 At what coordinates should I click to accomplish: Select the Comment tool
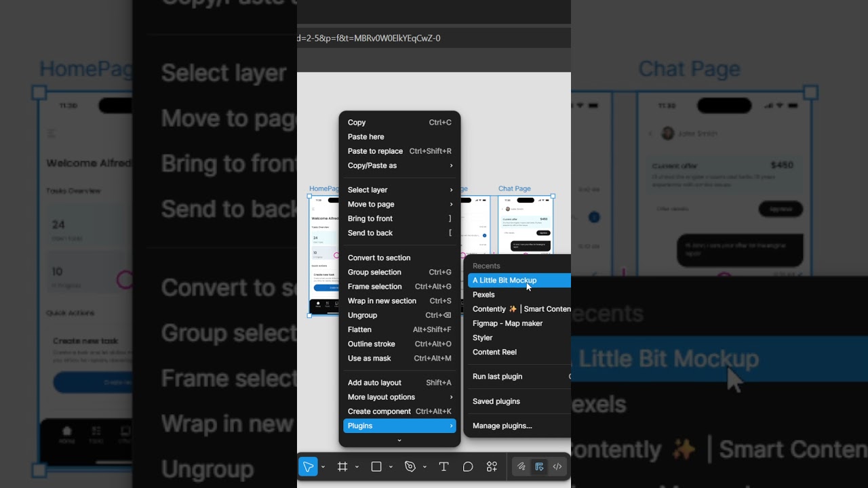(468, 466)
